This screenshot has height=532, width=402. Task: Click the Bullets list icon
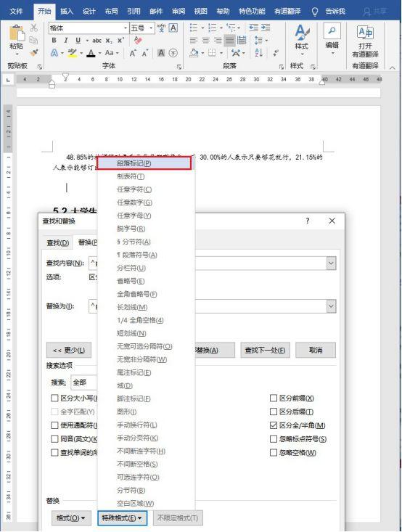pos(194,28)
